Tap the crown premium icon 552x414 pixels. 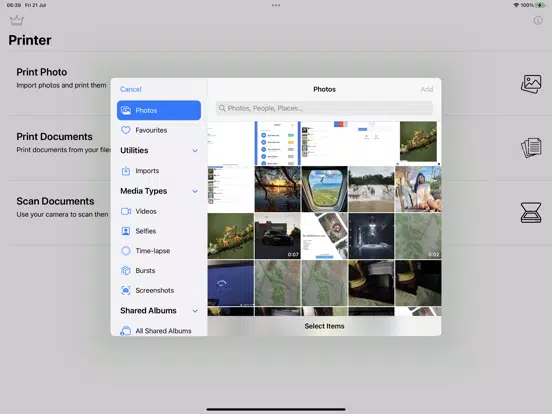coord(17,21)
